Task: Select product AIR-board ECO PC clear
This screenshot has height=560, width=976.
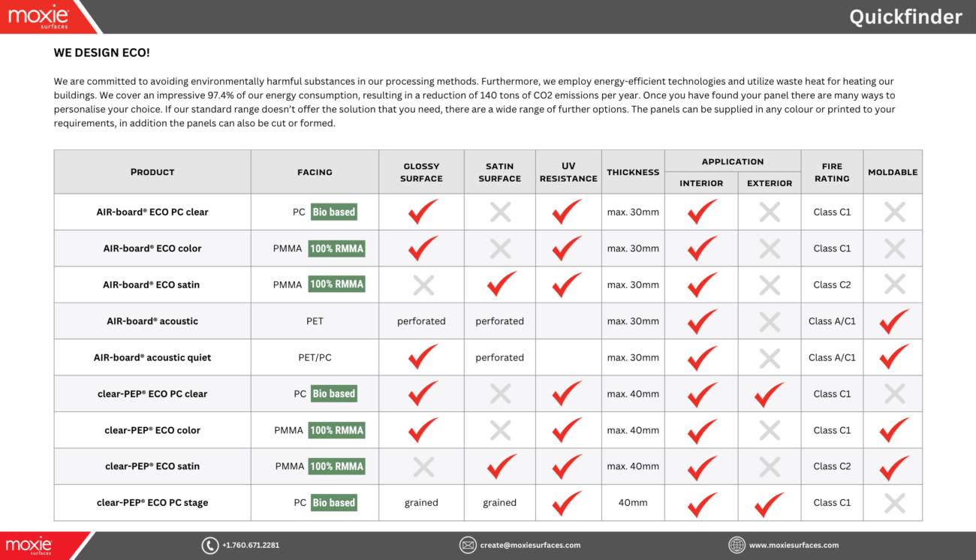Action: (x=152, y=212)
